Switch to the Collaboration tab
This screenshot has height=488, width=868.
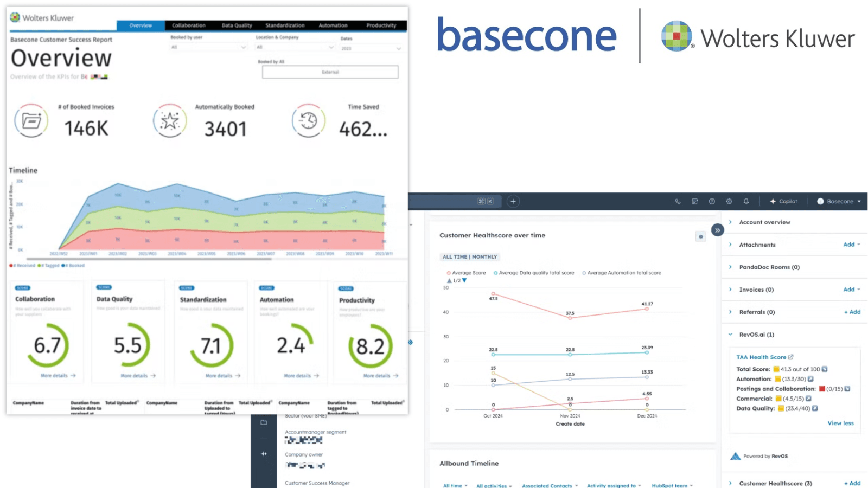(x=189, y=25)
